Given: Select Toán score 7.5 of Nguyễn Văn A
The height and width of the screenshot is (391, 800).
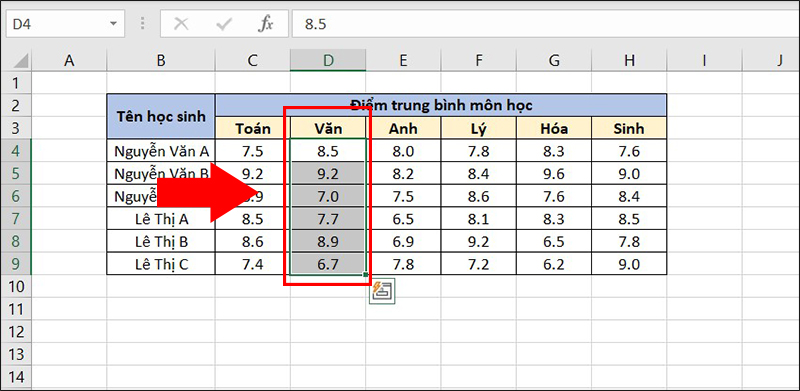Looking at the screenshot, I should point(253,151).
